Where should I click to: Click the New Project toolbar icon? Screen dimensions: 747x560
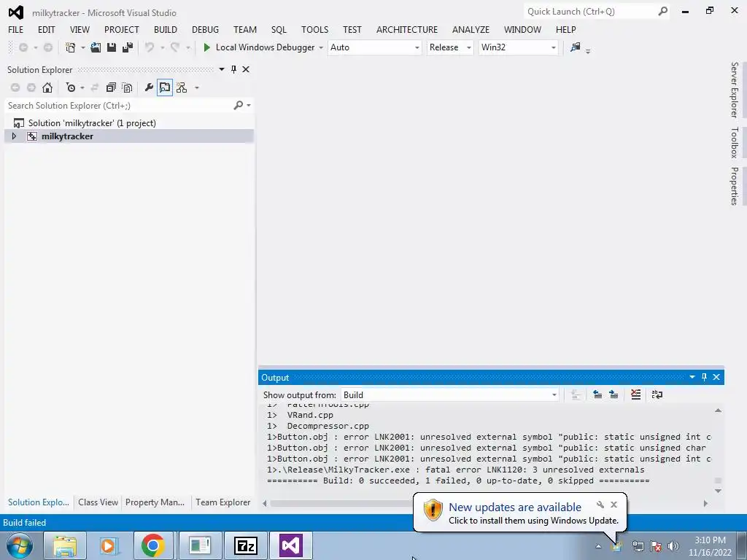coord(71,47)
